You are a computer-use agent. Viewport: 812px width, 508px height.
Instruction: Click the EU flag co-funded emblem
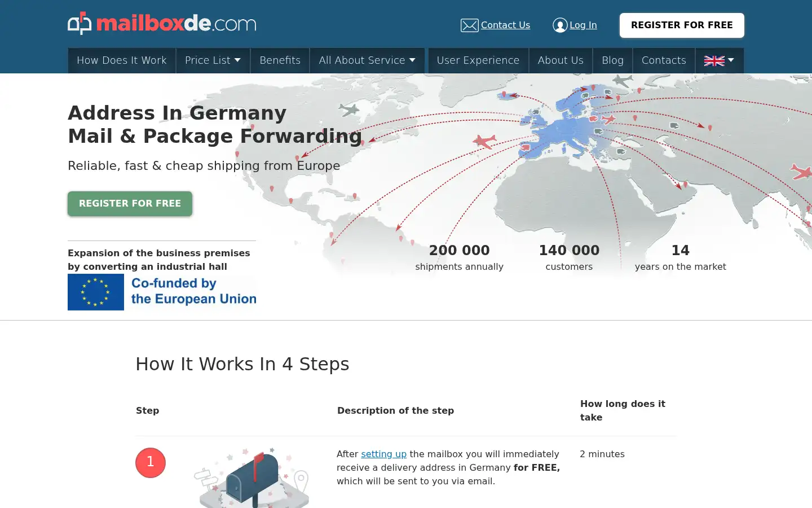[x=96, y=292]
